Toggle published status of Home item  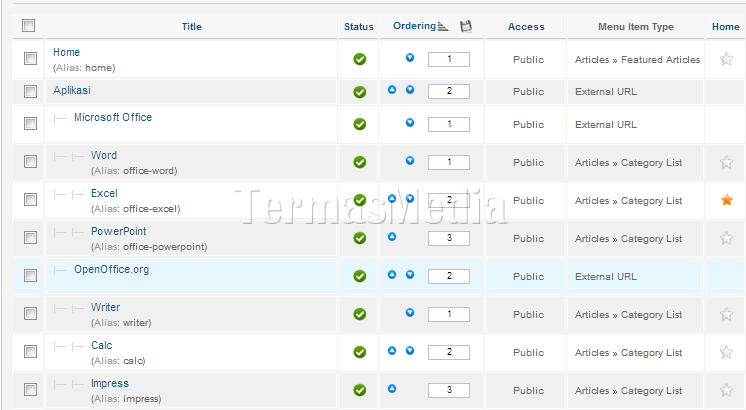[360, 59]
